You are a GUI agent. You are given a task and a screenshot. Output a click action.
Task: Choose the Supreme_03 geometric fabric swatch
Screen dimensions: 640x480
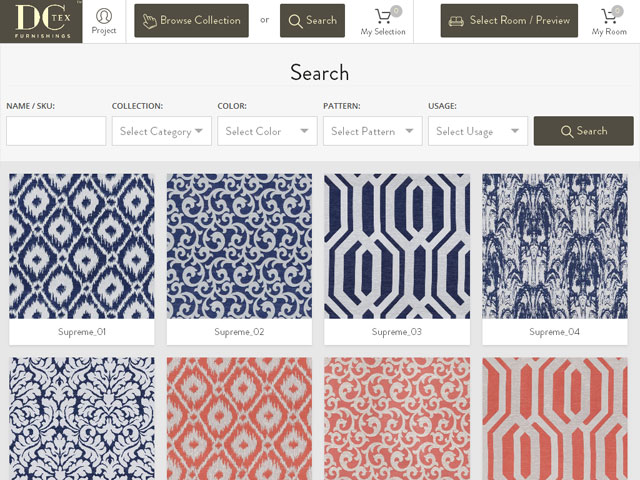[397, 246]
